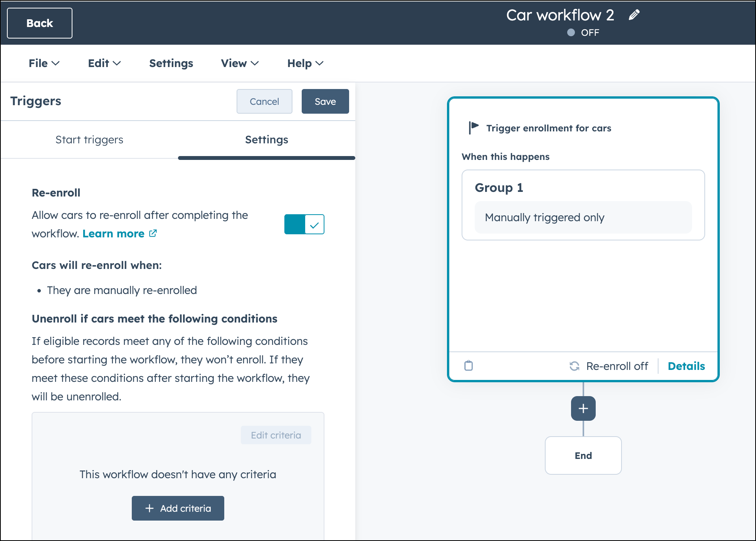
Task: Open the Edit menu
Action: (x=104, y=63)
